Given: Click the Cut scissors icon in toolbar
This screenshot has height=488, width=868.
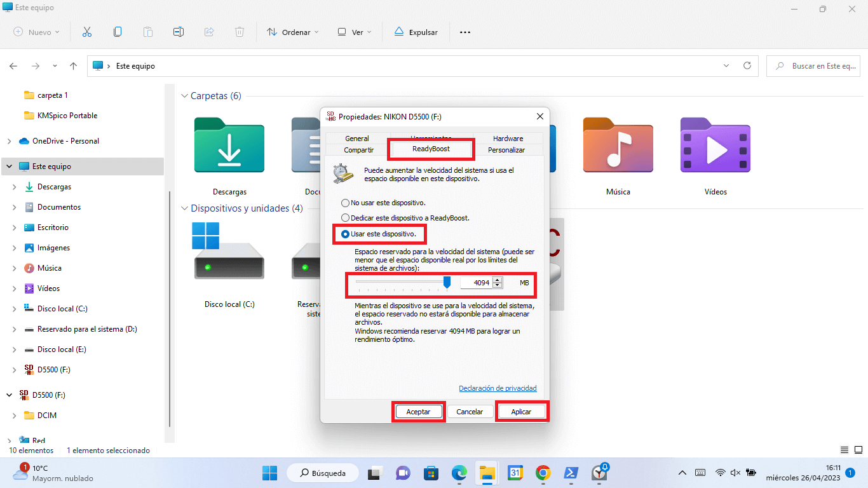Looking at the screenshot, I should pyautogui.click(x=87, y=32).
